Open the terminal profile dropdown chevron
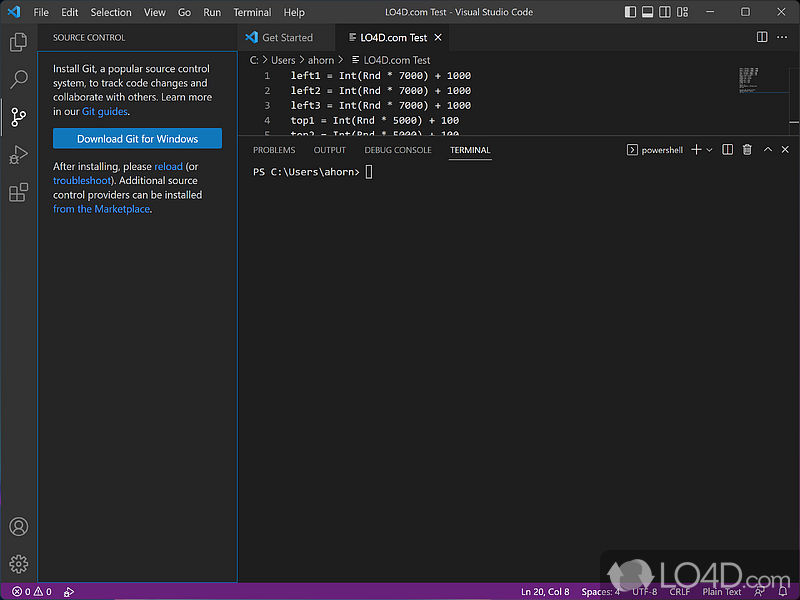This screenshot has width=800, height=600. pyautogui.click(x=709, y=149)
